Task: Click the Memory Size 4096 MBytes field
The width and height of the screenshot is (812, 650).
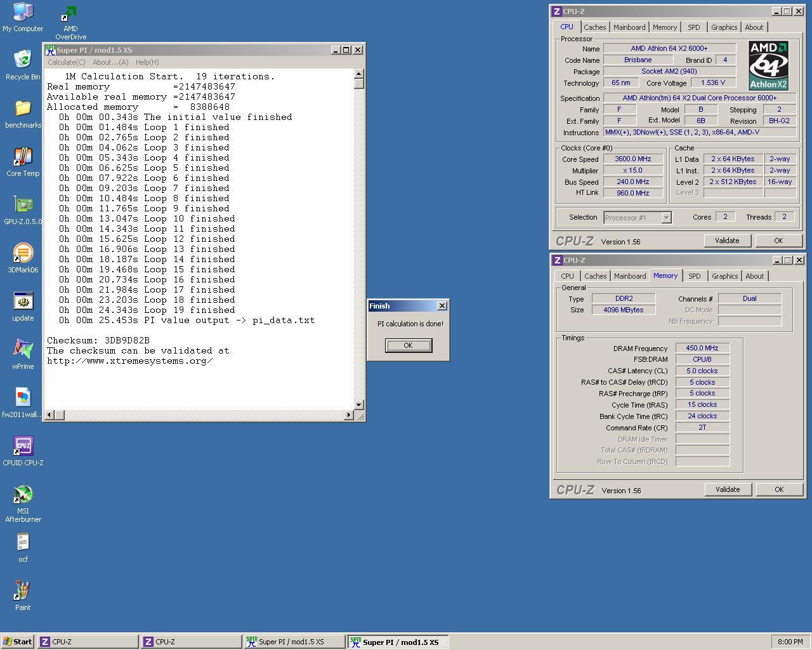Action: coord(624,310)
